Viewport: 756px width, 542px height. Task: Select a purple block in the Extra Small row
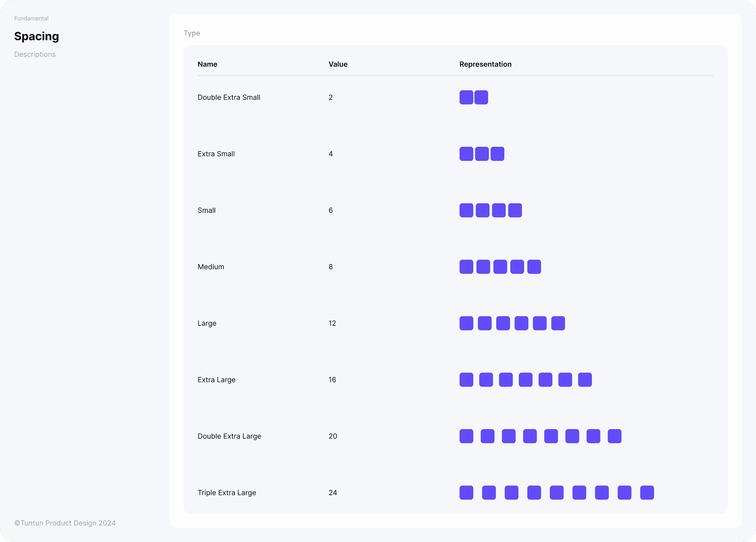[482, 154]
